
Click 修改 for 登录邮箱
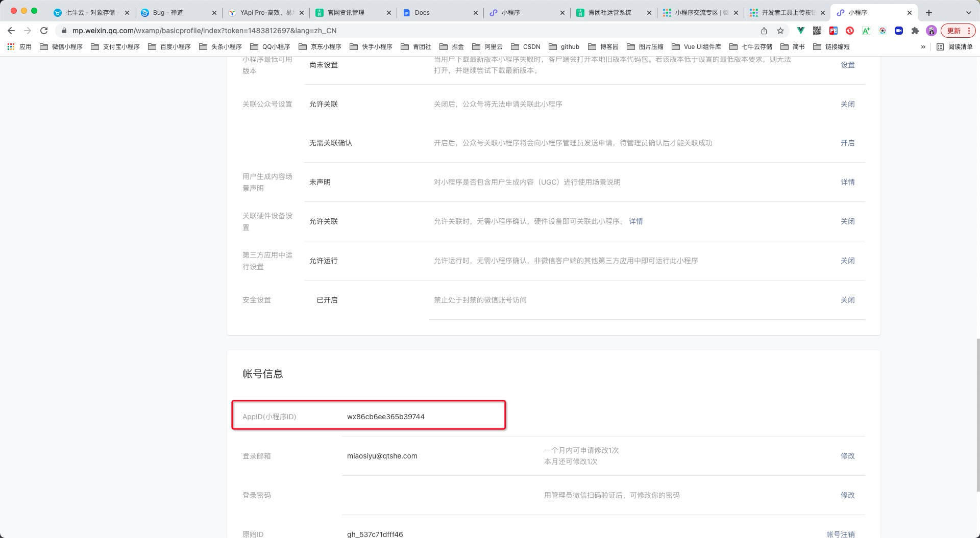coord(847,456)
